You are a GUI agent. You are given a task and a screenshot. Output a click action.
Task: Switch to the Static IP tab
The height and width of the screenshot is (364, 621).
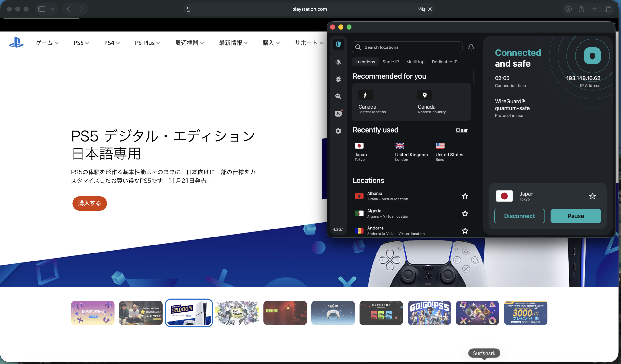(x=390, y=62)
